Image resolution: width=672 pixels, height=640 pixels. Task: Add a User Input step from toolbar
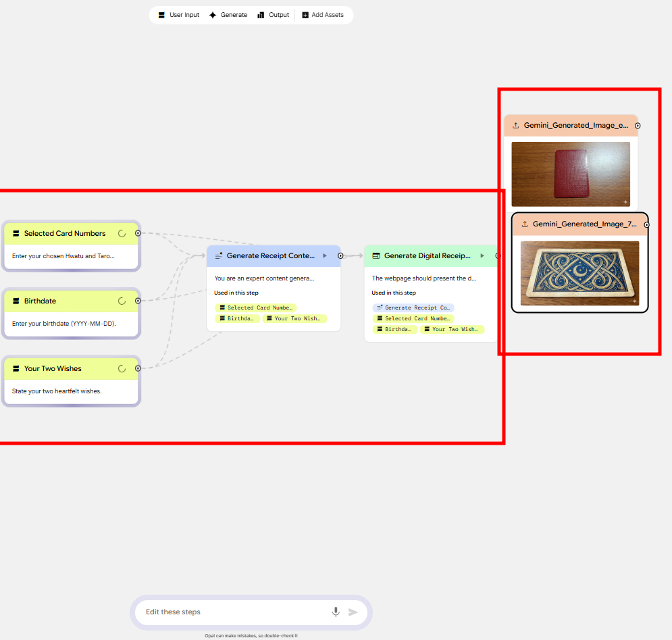179,15
